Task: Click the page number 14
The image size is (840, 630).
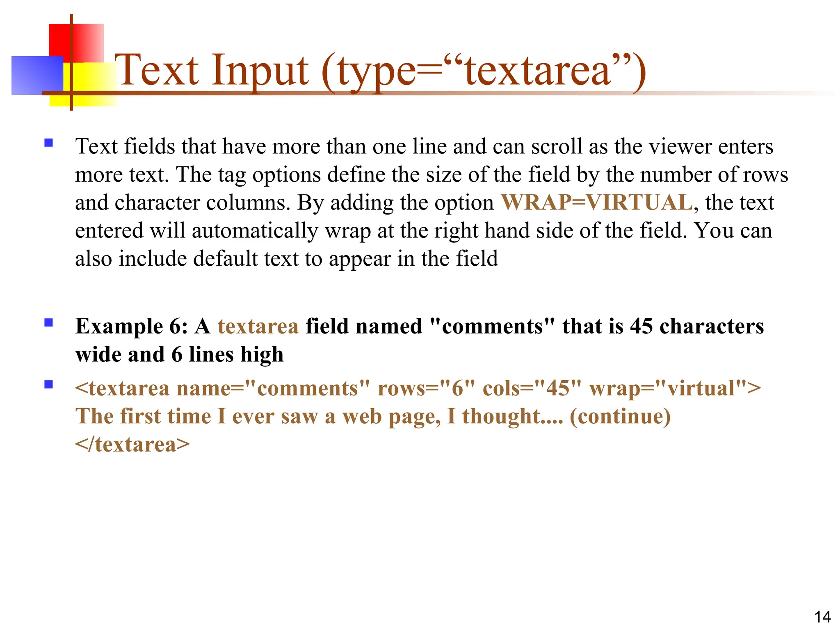Action: coord(822,617)
